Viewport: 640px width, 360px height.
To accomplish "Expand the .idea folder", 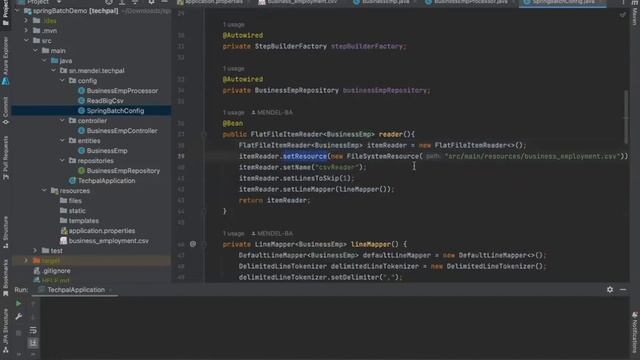I will 27,20.
